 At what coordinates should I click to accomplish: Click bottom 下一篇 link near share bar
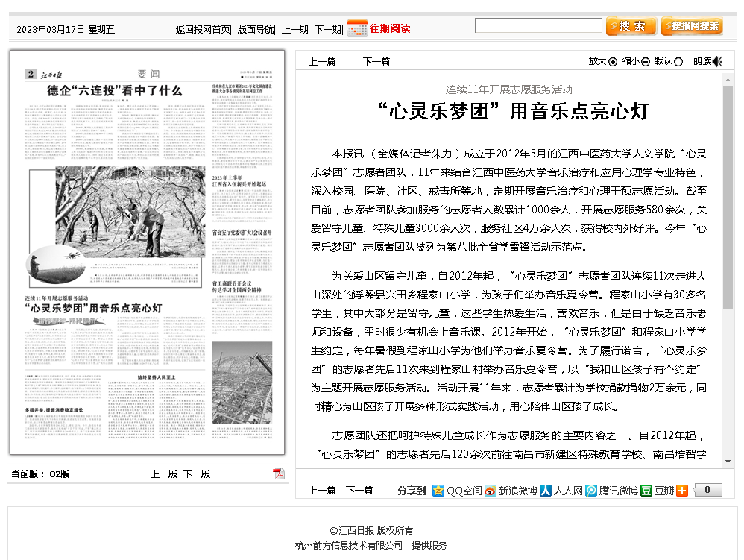(359, 491)
